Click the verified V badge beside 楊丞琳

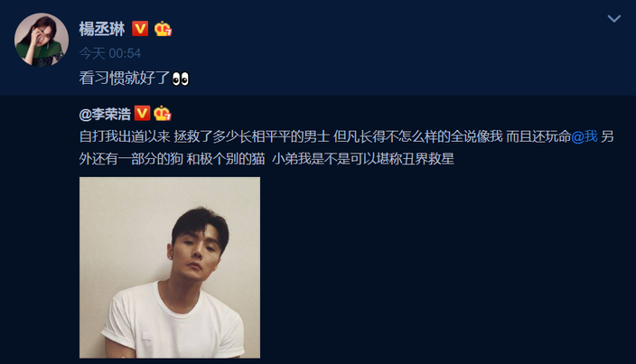[x=140, y=28]
